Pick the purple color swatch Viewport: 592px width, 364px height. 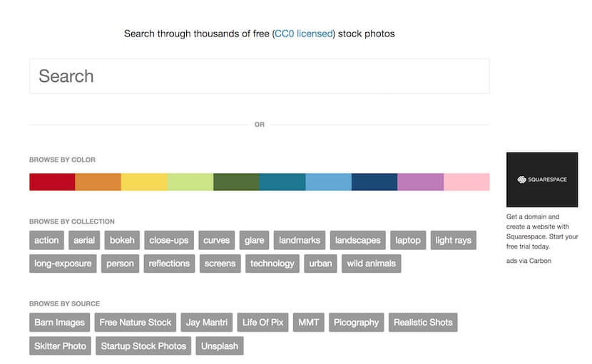pyautogui.click(x=420, y=182)
